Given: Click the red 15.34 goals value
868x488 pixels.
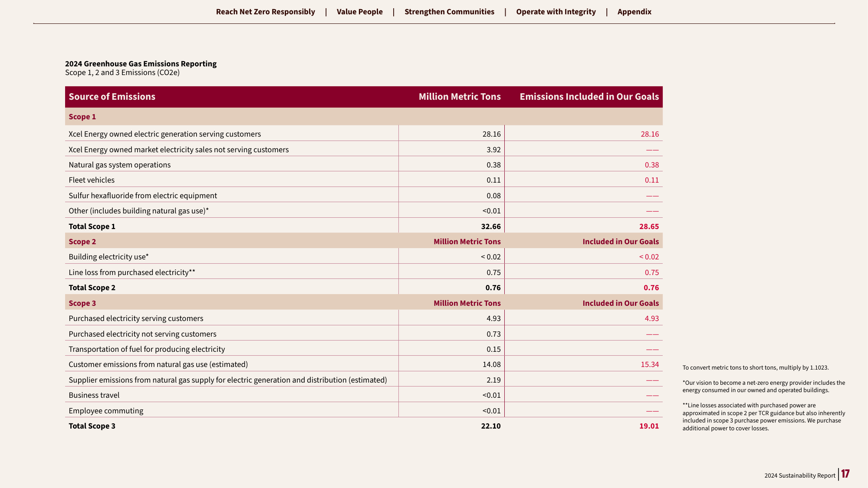Looking at the screenshot, I should 650,364.
